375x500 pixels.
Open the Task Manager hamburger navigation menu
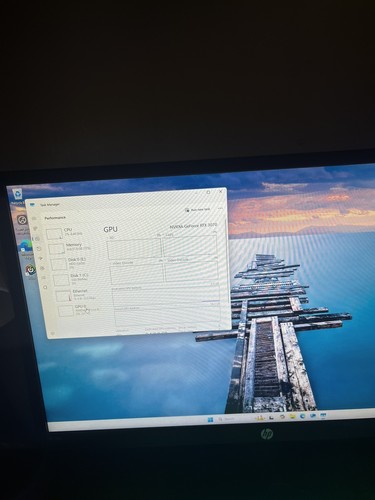click(34, 219)
